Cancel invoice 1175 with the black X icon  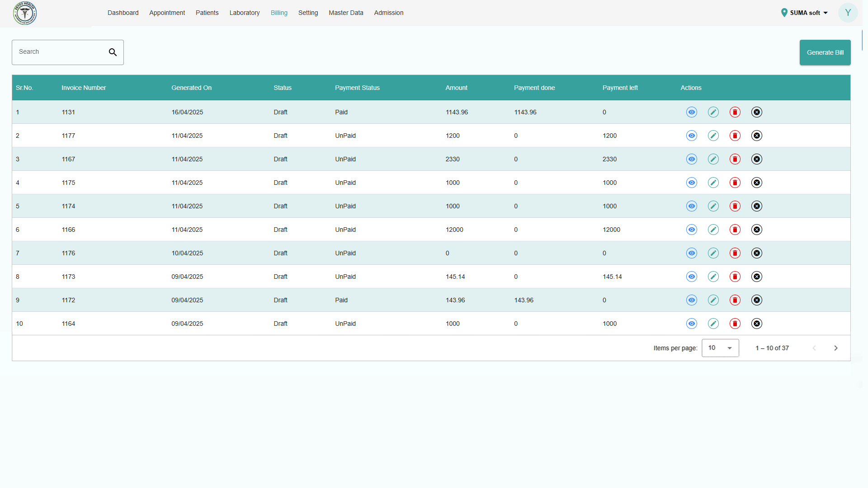pos(756,183)
